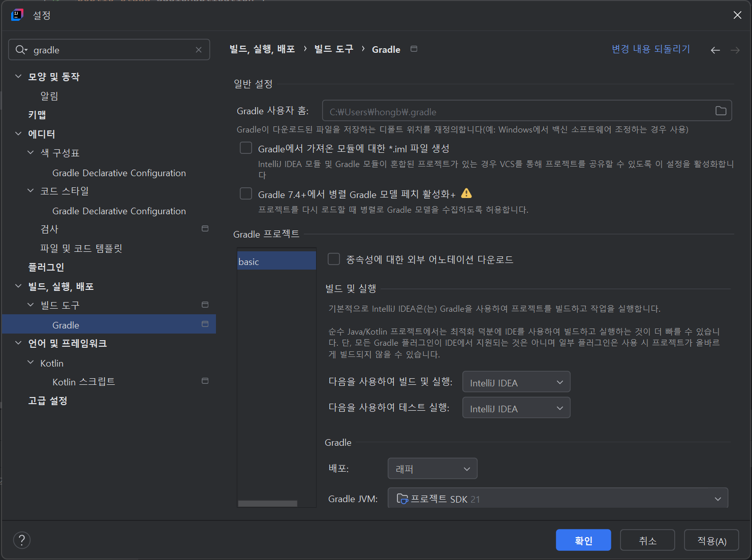Click the project-level icon next to Gradle breadcrumb
752x560 pixels.
coord(414,49)
